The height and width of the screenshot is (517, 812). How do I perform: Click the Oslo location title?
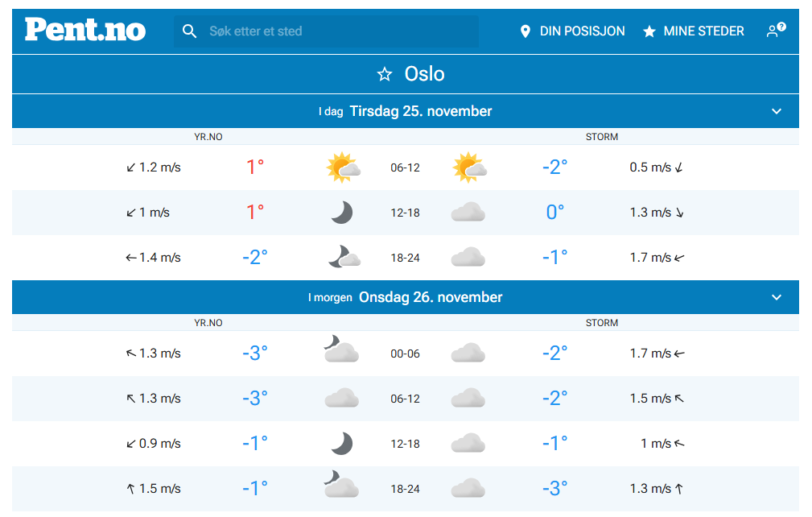(425, 74)
